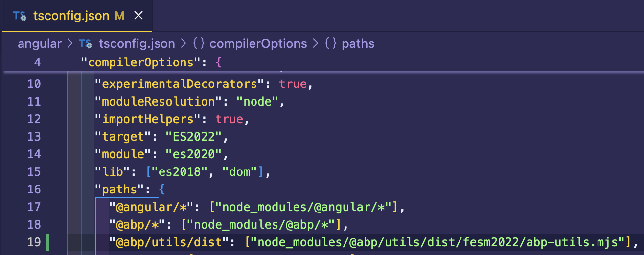Click the braces icon beside compilerOptions breadcrumb

198,44
